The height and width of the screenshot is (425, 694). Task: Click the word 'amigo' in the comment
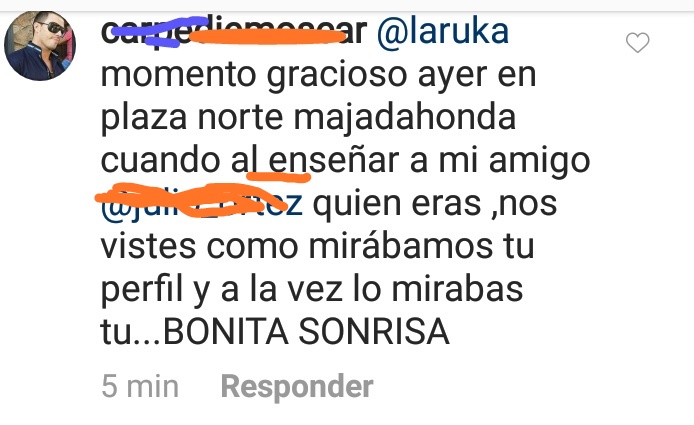[540, 162]
